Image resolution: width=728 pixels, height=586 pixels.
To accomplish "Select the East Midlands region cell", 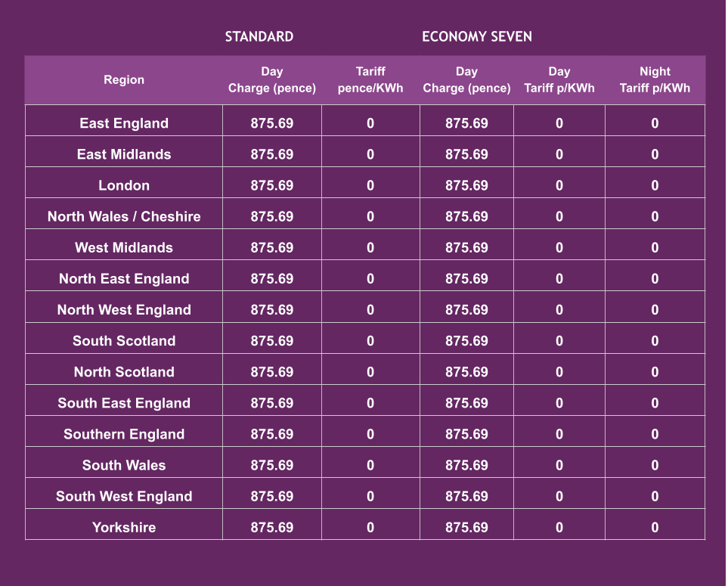I will coord(124,154).
